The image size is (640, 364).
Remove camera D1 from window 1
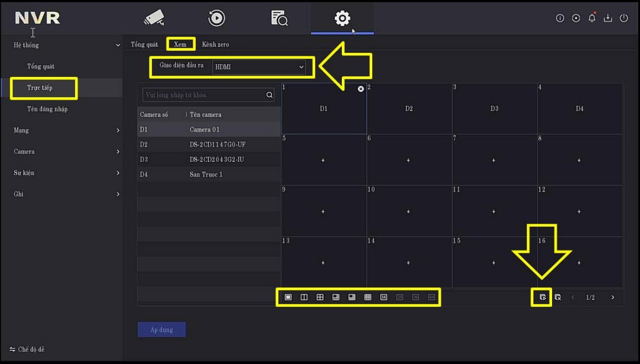360,89
